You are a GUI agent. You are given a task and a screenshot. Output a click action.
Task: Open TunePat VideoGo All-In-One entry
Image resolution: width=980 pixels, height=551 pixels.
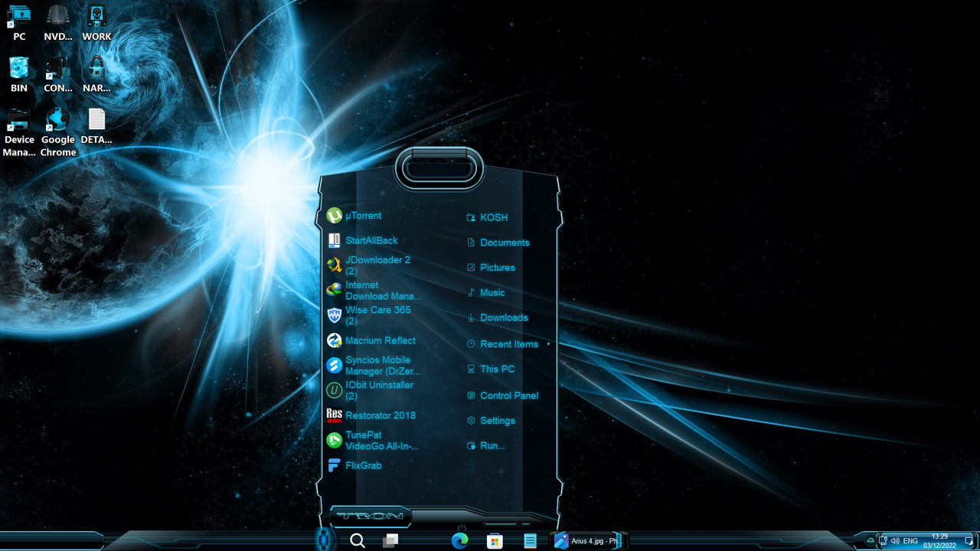(x=372, y=440)
